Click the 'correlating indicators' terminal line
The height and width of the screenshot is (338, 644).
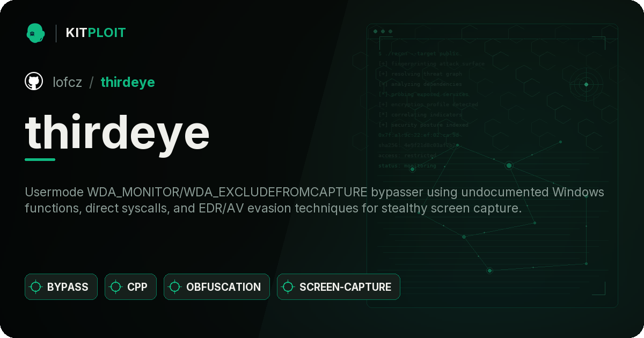[x=420, y=115]
